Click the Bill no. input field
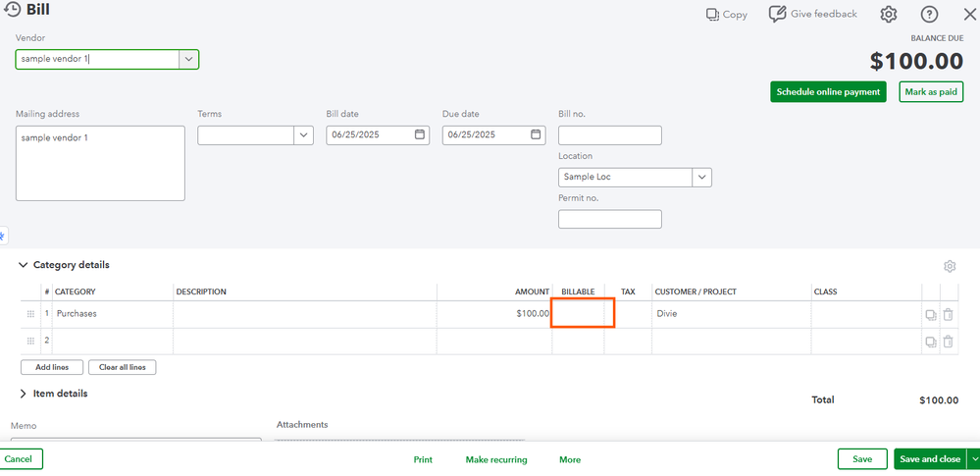Viewport: 980px width, 476px height. click(609, 135)
